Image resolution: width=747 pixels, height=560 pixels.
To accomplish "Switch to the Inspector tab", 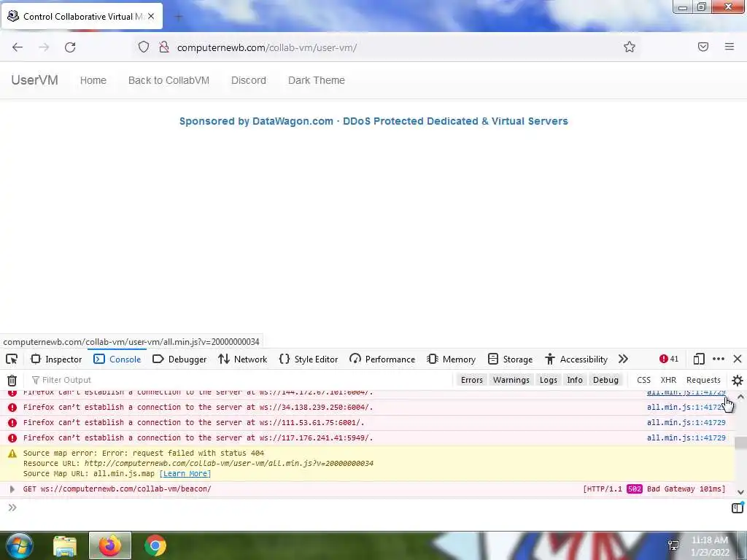I will point(56,359).
